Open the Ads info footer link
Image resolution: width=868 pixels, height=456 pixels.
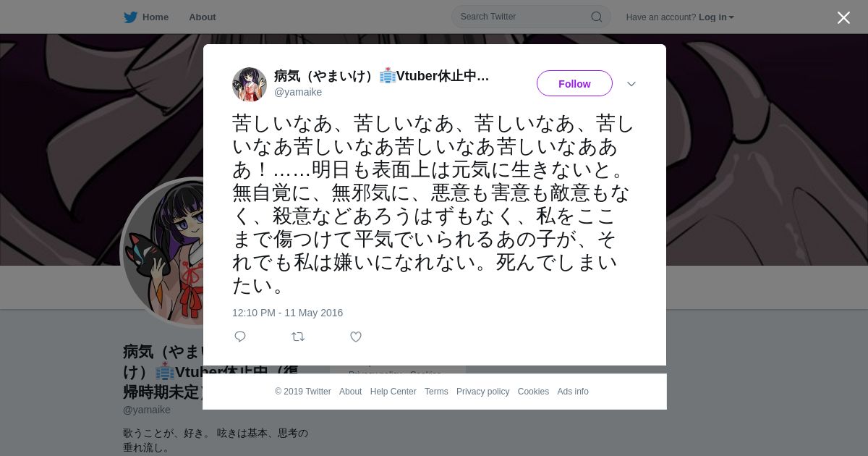(x=573, y=392)
